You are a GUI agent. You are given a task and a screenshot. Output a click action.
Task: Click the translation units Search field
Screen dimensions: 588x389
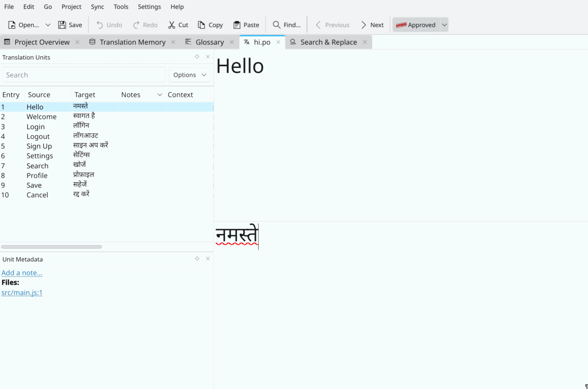tap(83, 75)
